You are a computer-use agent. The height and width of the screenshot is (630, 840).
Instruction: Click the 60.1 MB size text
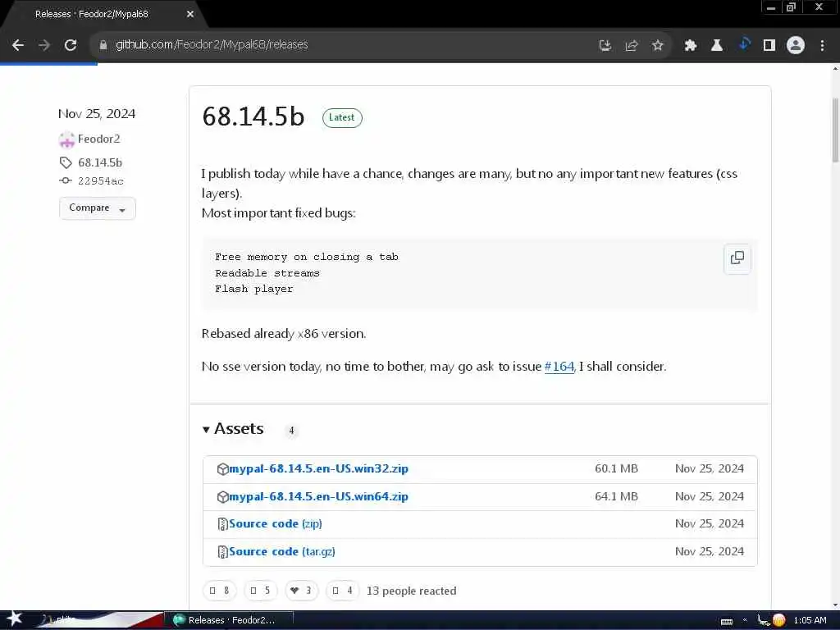point(617,468)
